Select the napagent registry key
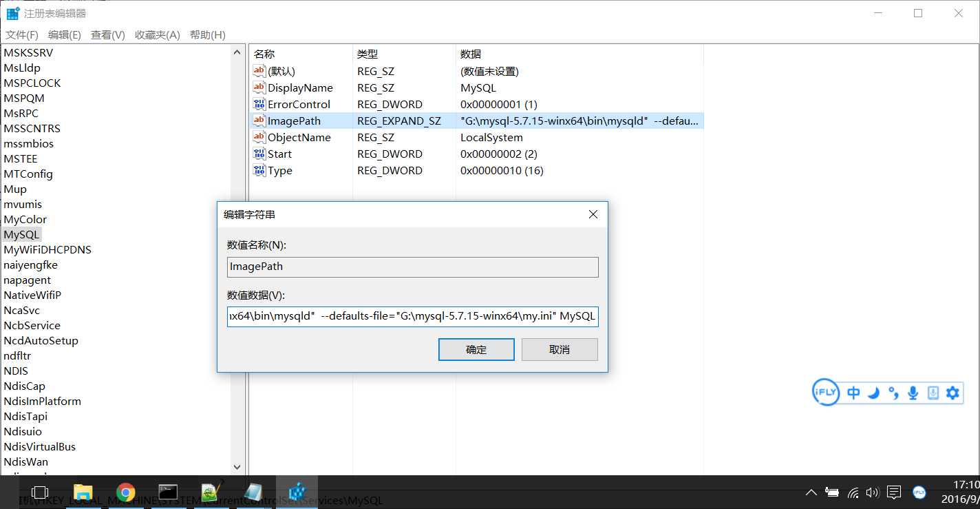 [x=27, y=280]
